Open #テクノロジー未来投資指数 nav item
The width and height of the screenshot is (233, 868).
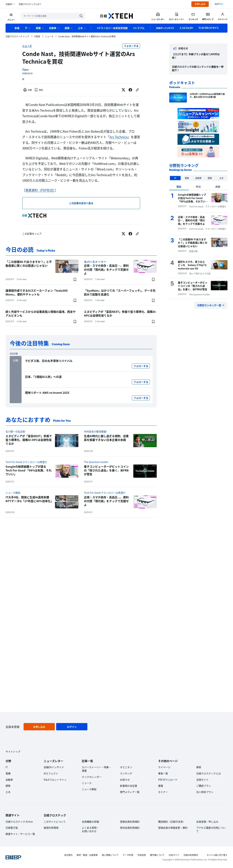pos(112,28)
